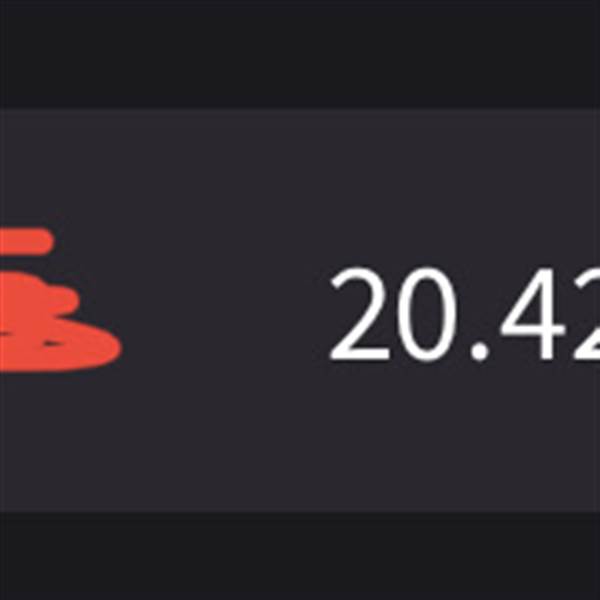Select the row showing 20.42
Screen dimensions: 600x600
[300, 310]
